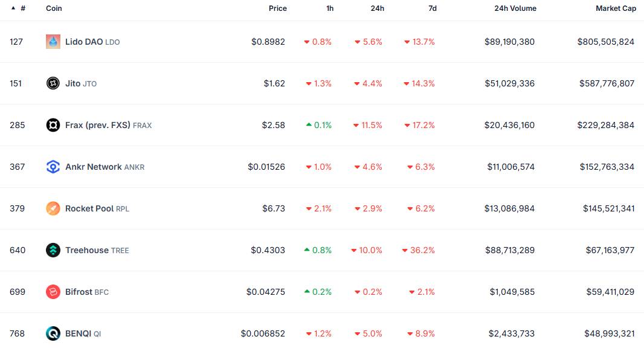This screenshot has width=644, height=351.
Task: Click the Frax coin logo
Action: (53, 125)
